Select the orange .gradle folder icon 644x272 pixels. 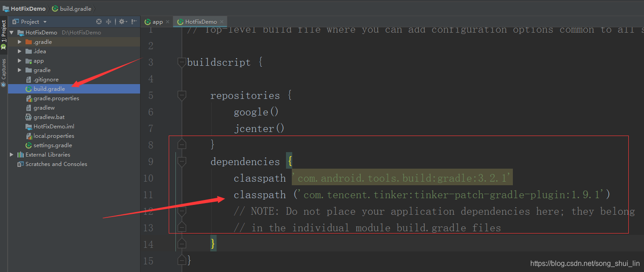pos(29,42)
